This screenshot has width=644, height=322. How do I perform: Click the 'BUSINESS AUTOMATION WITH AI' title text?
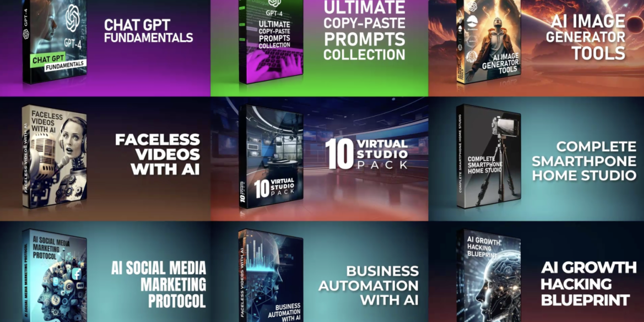point(368,285)
